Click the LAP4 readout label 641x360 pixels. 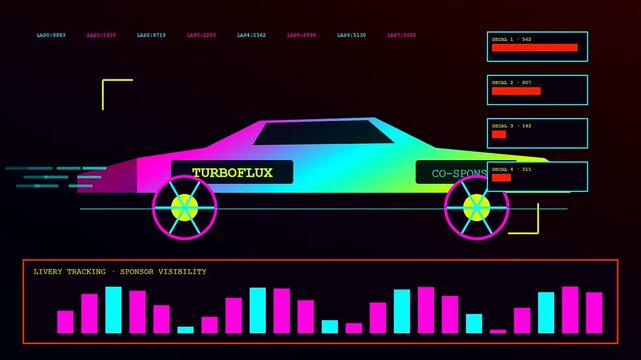pyautogui.click(x=251, y=35)
